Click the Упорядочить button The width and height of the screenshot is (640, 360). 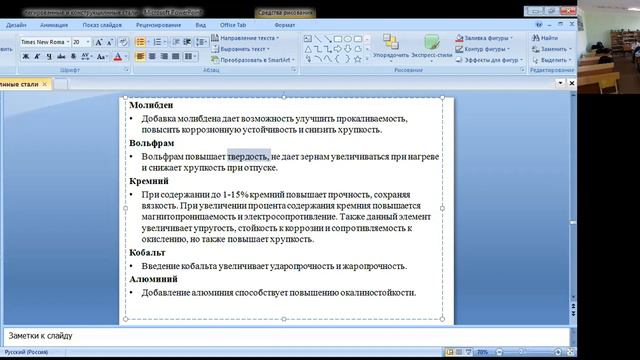tap(391, 47)
